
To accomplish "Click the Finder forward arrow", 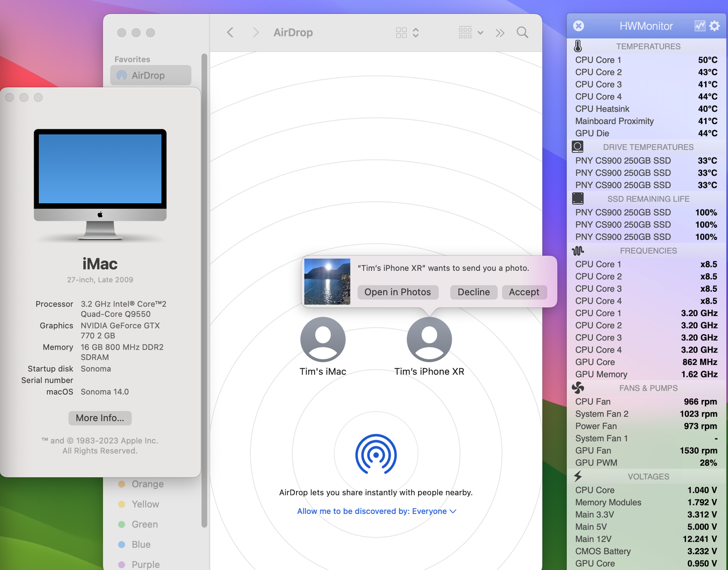I will pos(256,32).
